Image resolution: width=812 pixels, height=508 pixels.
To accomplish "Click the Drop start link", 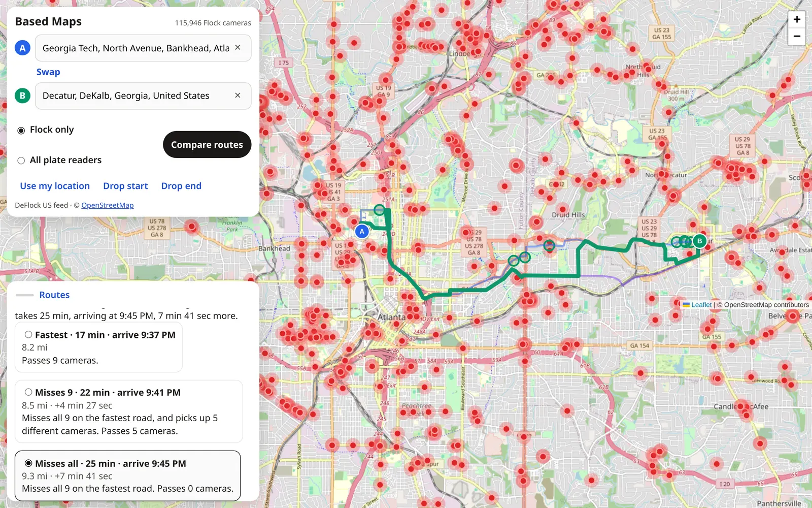I will (x=125, y=186).
